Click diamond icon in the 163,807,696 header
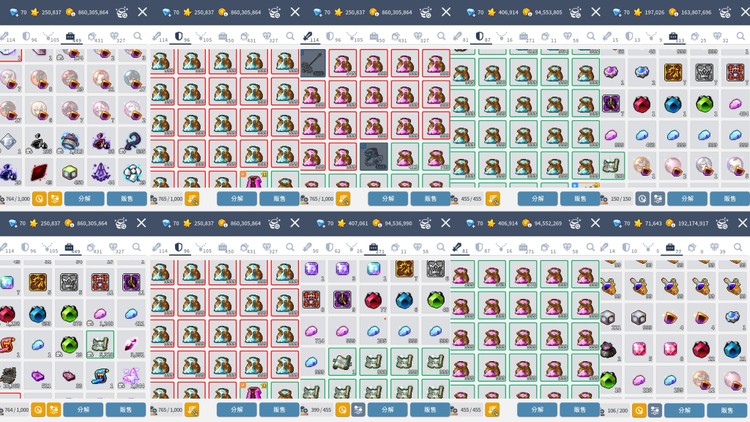This screenshot has height=422, width=750. point(617,12)
